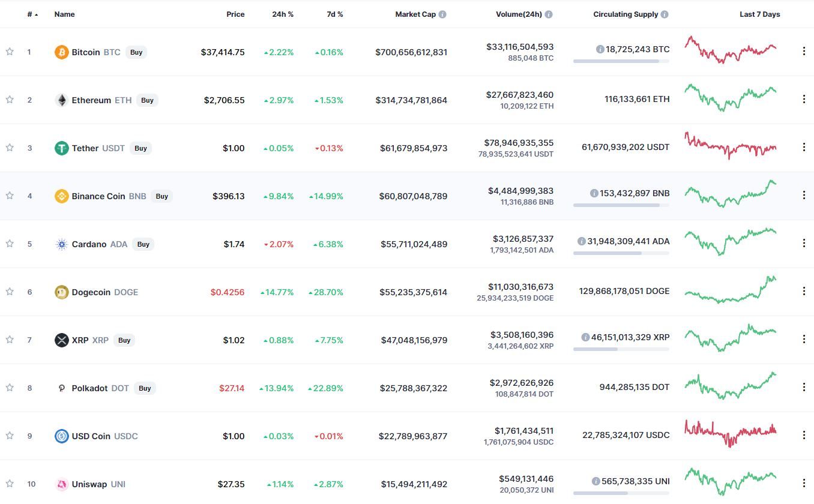Click the info icon beside Volume(24h) header
The height and width of the screenshot is (504, 814).
[549, 14]
